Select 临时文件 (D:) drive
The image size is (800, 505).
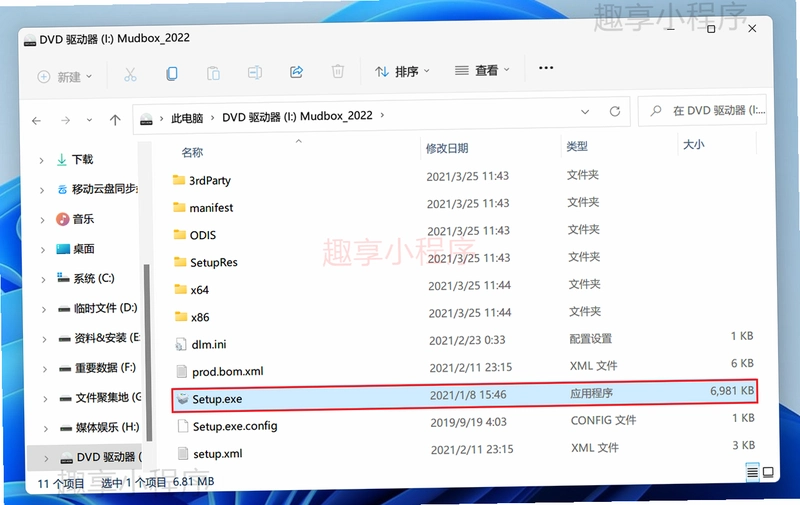pos(106,308)
